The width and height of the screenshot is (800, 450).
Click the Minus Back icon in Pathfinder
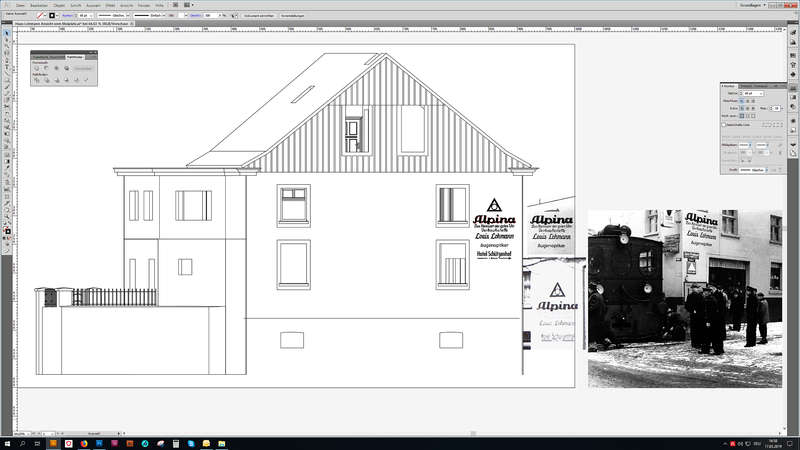[x=87, y=80]
